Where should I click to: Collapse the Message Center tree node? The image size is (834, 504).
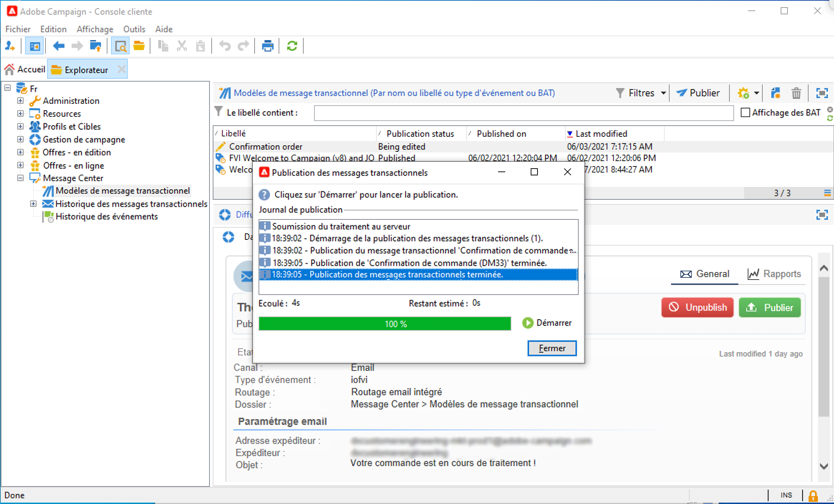point(20,178)
